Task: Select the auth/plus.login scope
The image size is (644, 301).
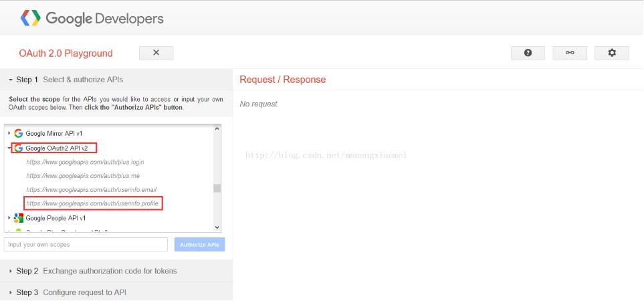Action: pyautogui.click(x=85, y=162)
